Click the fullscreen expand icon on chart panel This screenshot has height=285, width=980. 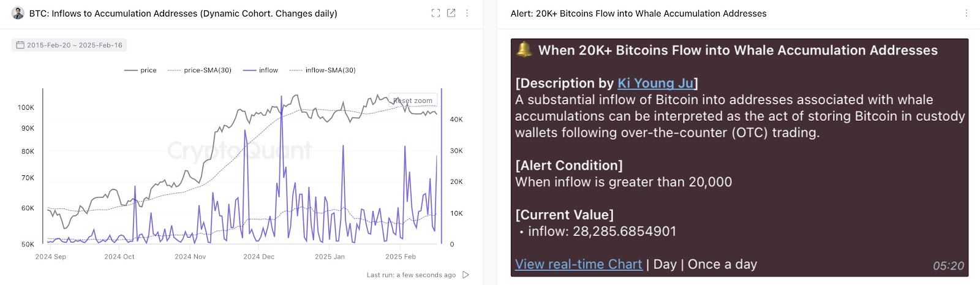pos(435,13)
